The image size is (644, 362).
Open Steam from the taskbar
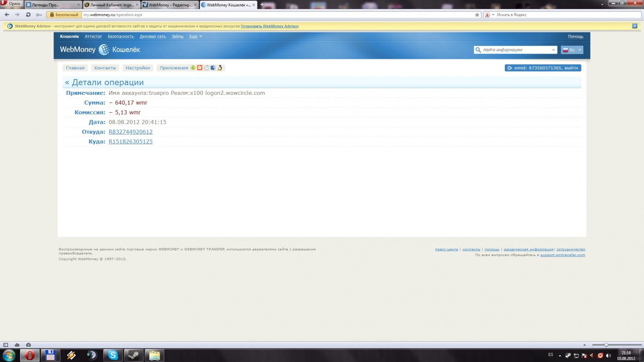pyautogui.click(x=133, y=355)
